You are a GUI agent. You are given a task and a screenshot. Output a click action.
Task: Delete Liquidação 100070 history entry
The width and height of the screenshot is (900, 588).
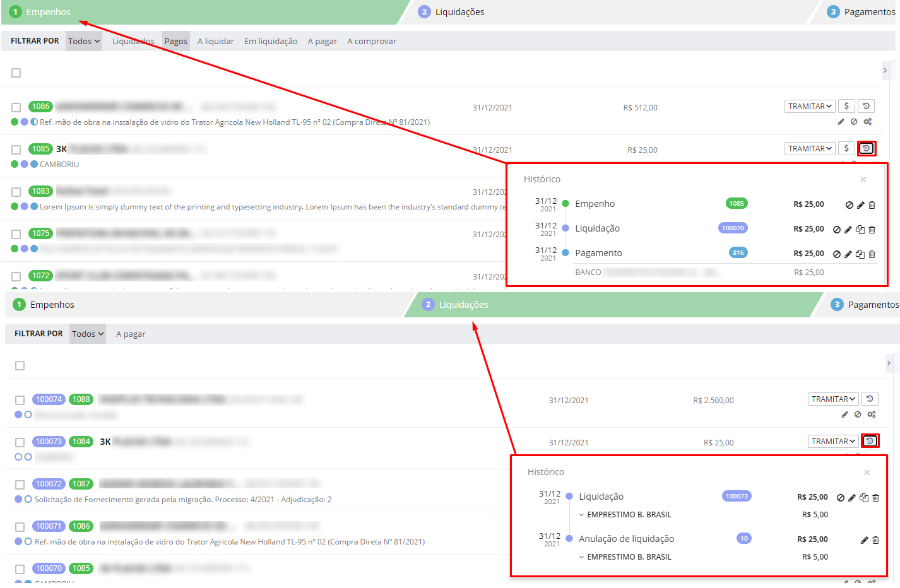(872, 230)
